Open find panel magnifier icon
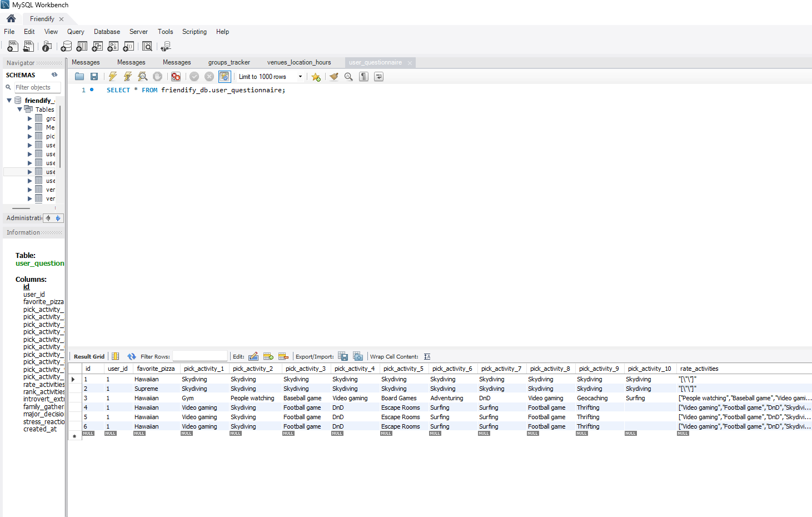 (348, 77)
